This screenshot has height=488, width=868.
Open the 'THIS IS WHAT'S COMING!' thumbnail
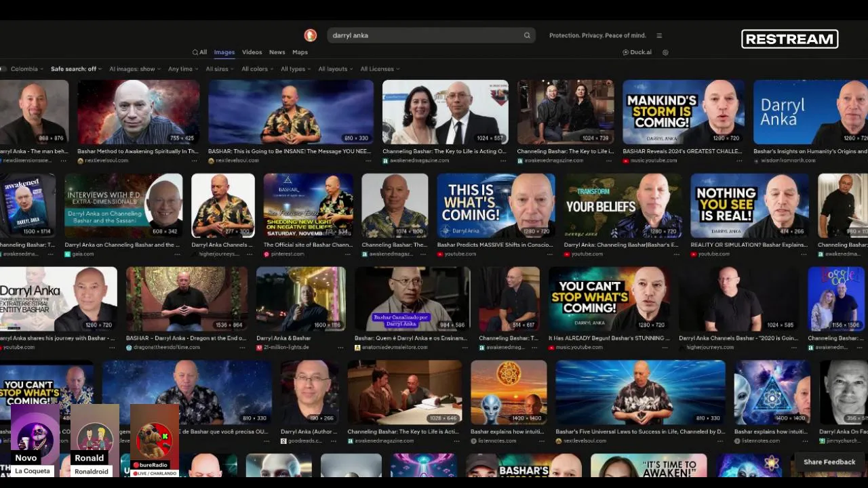click(496, 206)
